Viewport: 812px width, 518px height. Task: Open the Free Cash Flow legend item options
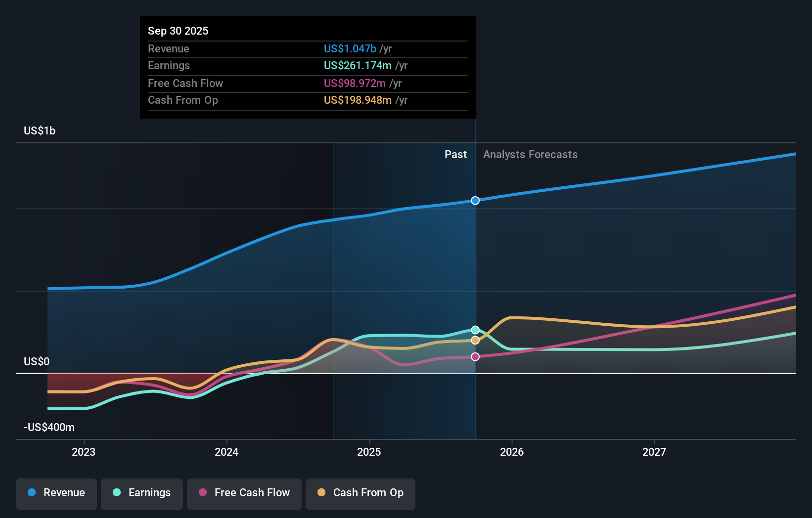click(244, 493)
